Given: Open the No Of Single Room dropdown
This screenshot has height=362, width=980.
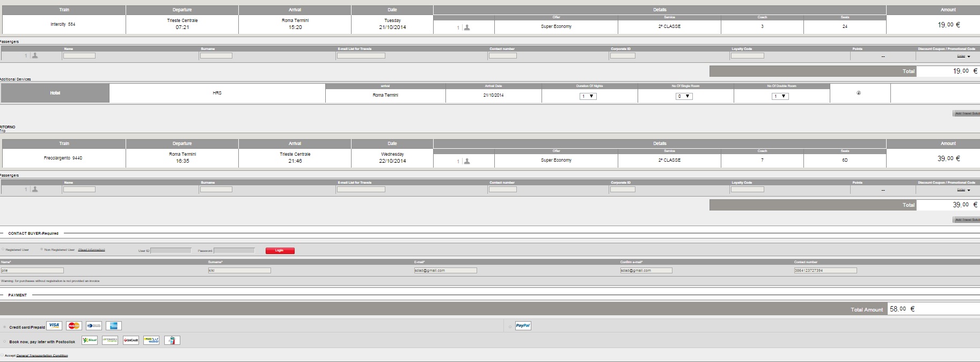Looking at the screenshot, I should 684,96.
